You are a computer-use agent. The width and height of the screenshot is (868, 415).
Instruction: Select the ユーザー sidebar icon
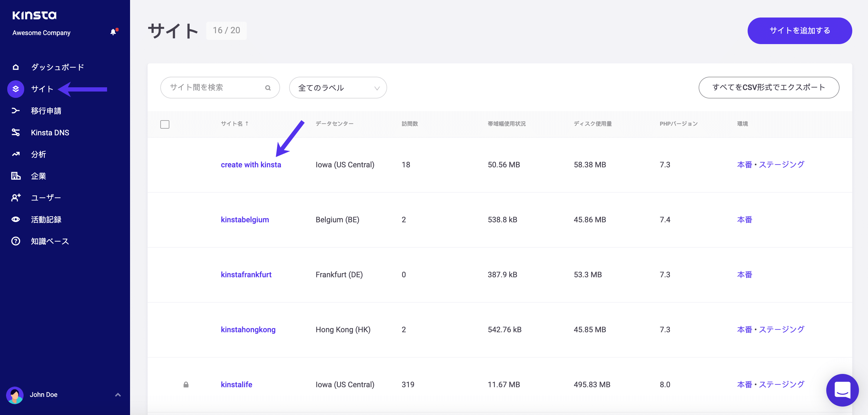click(15, 198)
